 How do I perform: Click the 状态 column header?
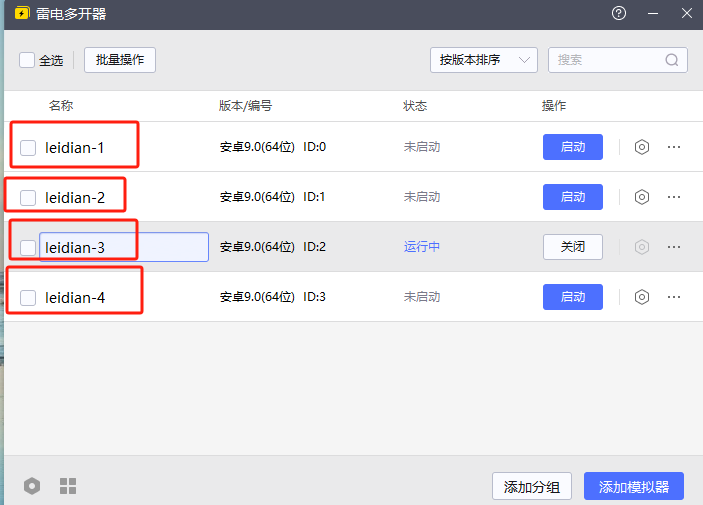415,106
